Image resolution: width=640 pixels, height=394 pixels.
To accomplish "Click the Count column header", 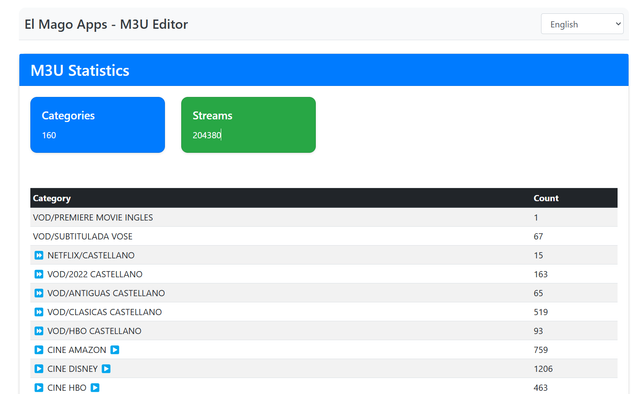I will tap(546, 198).
